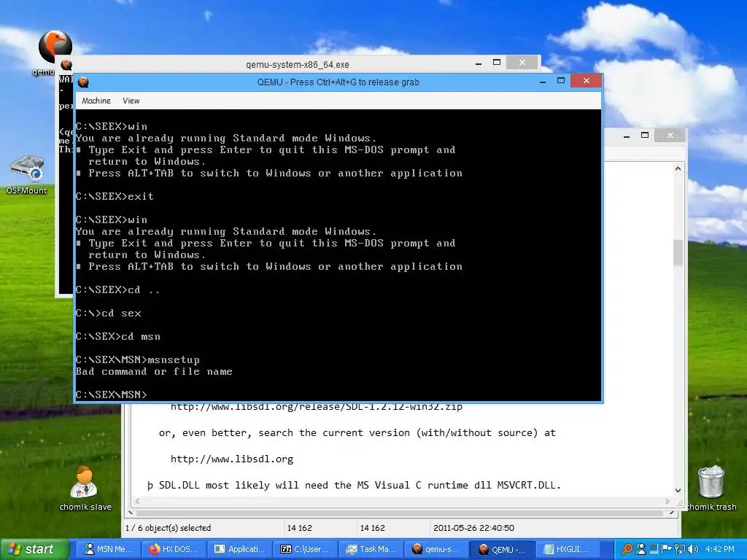Close the qemu-system-x86_64.exe console window

pos(522,63)
